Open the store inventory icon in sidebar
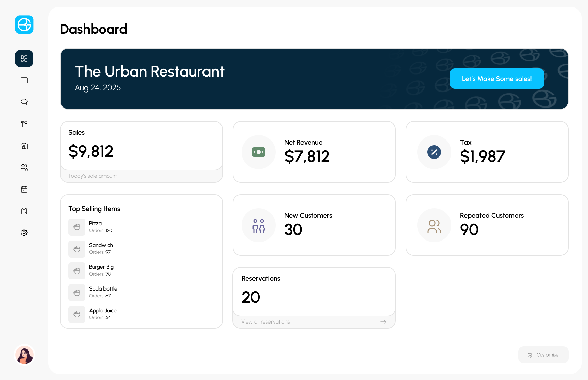Viewport: 588px width, 380px height. click(24, 146)
